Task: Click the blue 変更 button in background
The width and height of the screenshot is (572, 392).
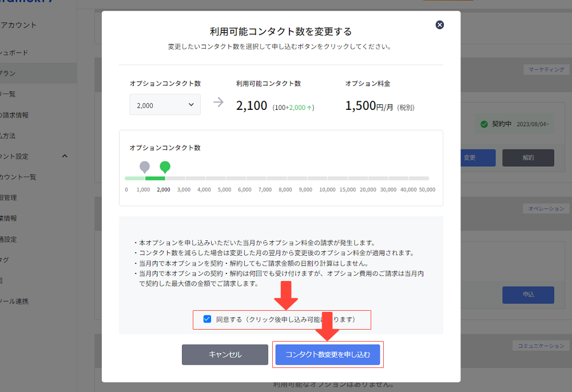Action: (x=478, y=158)
